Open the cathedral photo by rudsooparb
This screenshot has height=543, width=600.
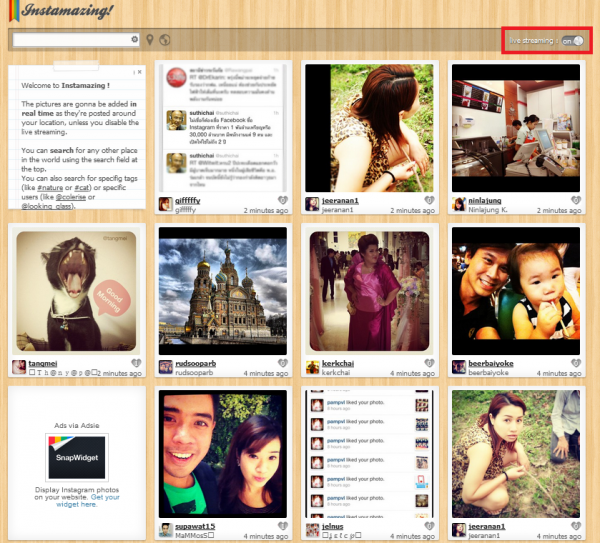coord(219,289)
